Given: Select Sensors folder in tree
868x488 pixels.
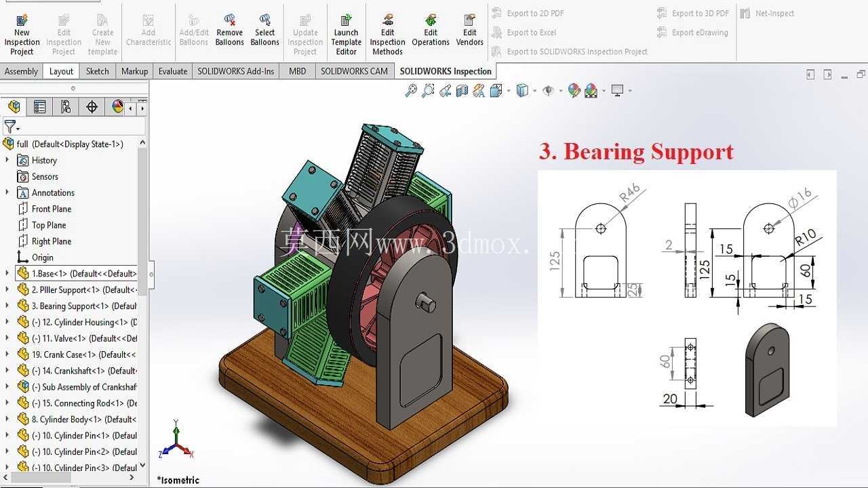Looking at the screenshot, I should (x=45, y=176).
